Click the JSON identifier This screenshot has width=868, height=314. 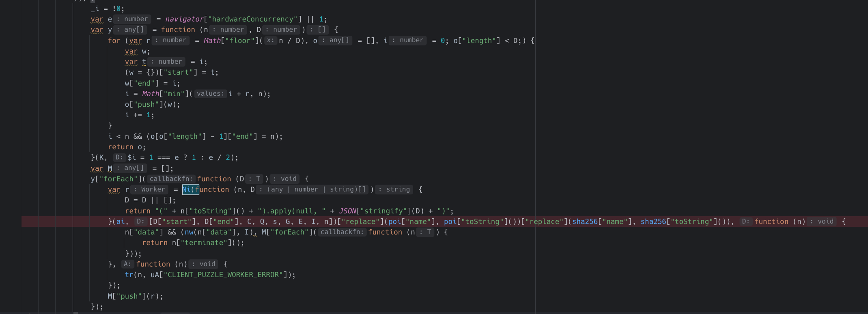347,211
